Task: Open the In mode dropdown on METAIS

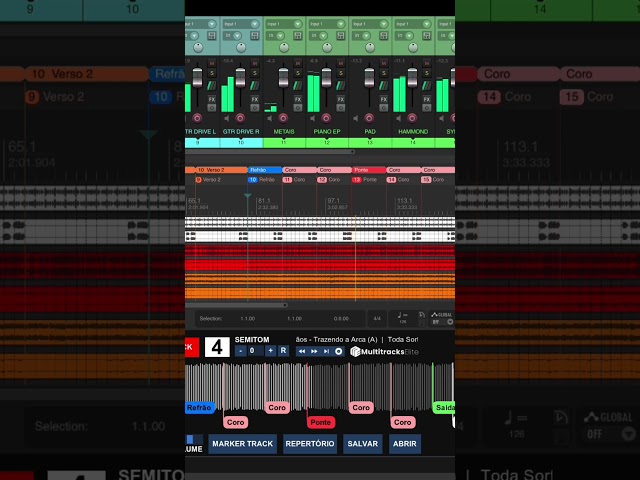Action: pyautogui.click(x=280, y=36)
